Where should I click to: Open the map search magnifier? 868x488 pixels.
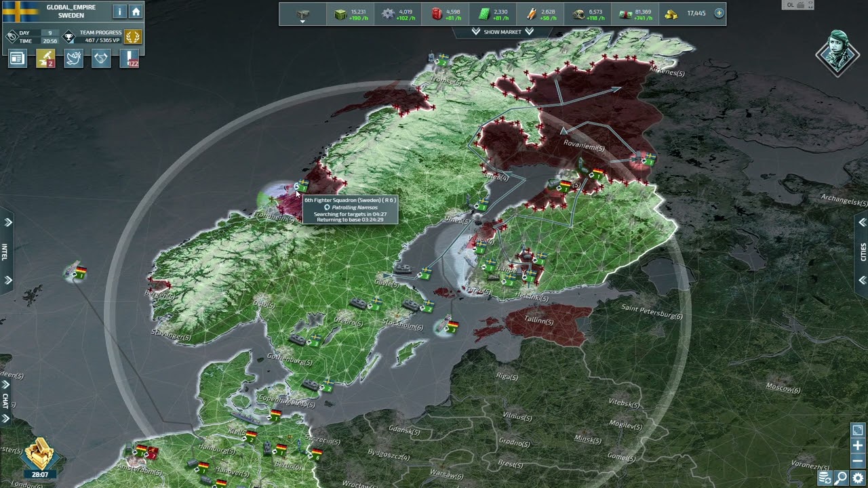(842, 479)
